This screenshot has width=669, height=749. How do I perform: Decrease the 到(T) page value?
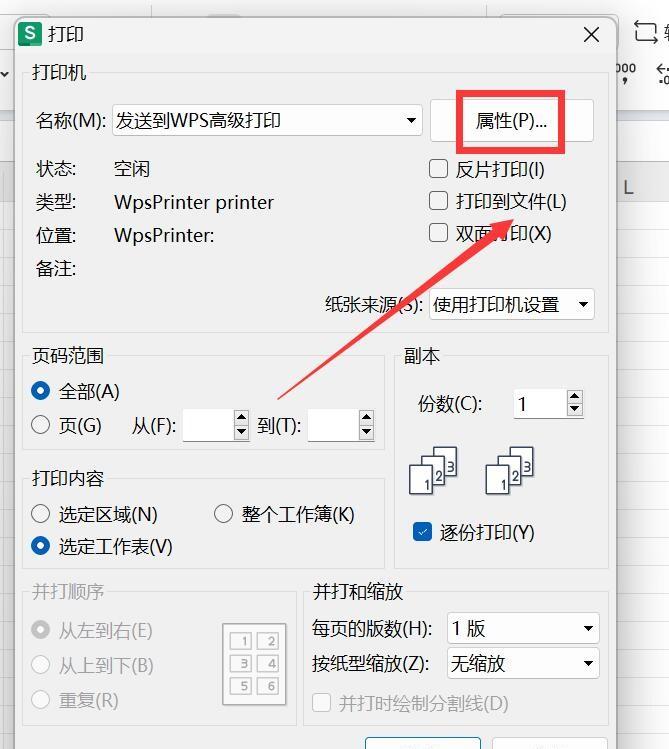[x=367, y=432]
